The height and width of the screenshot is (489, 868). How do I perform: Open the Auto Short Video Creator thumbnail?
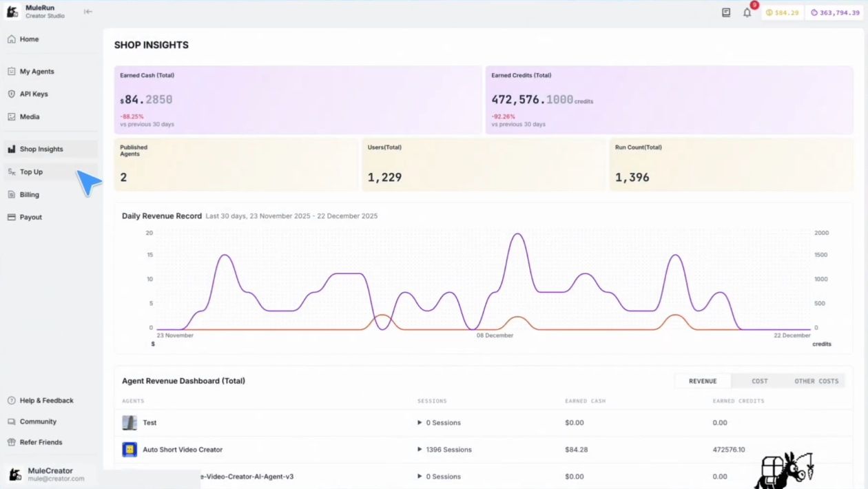130,450
